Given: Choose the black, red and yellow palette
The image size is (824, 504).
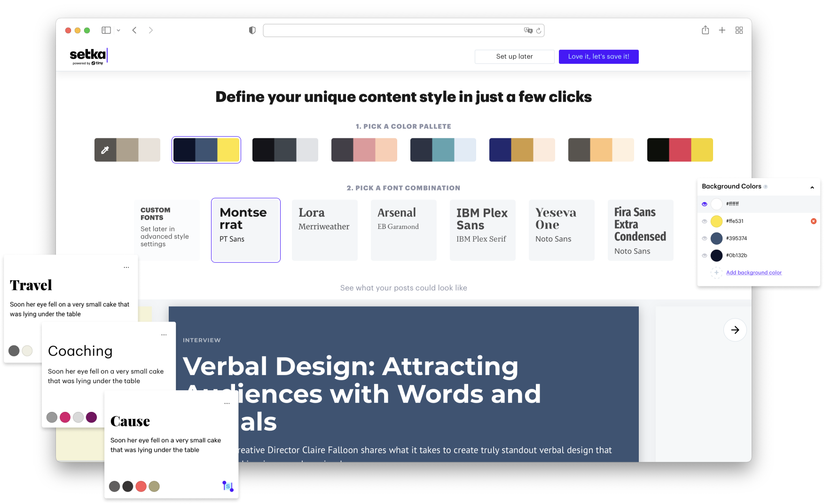Looking at the screenshot, I should tap(680, 150).
